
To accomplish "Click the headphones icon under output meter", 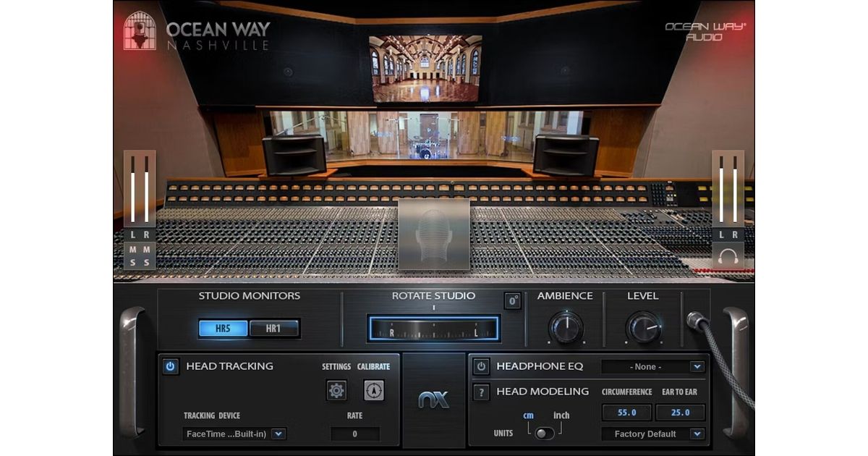I will (x=728, y=256).
